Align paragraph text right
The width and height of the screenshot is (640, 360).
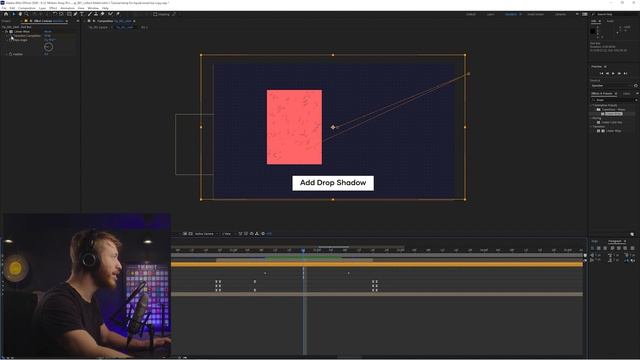pos(605,248)
